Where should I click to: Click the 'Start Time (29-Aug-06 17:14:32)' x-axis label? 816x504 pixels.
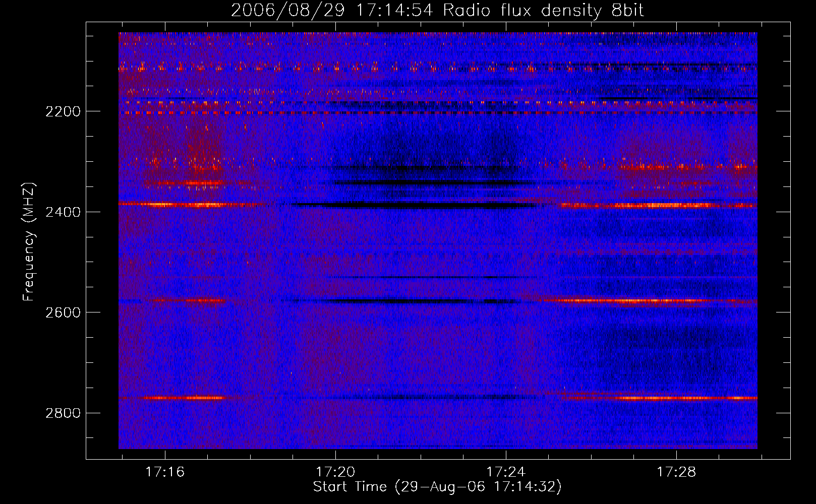(x=437, y=487)
